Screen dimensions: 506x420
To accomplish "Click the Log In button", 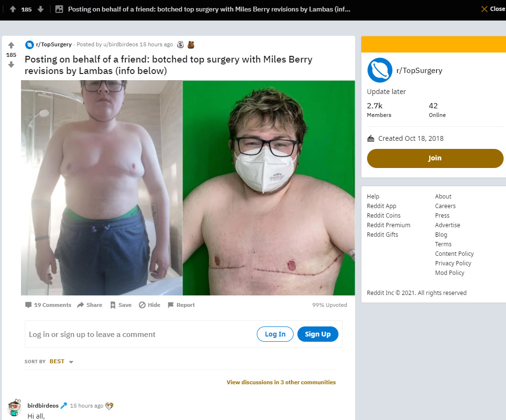I will point(275,334).
